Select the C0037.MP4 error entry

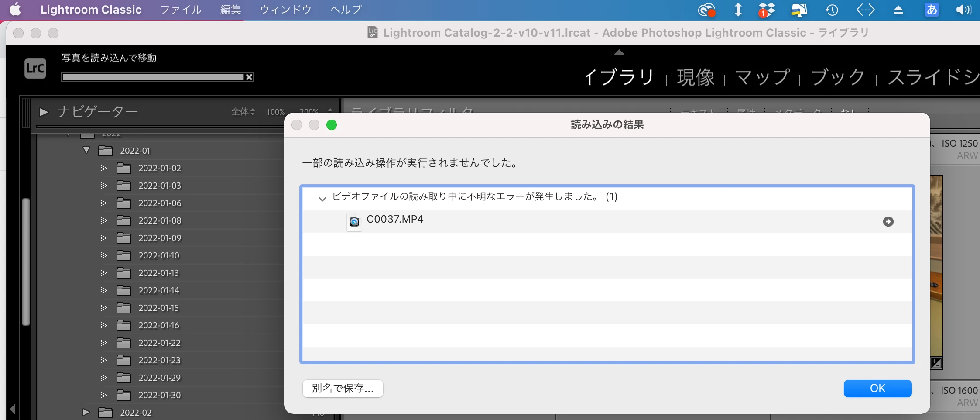(x=607, y=222)
